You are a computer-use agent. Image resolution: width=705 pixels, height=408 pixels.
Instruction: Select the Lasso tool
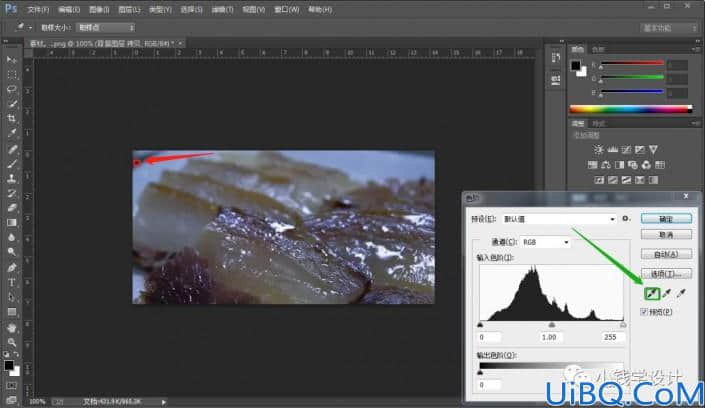pos(12,89)
